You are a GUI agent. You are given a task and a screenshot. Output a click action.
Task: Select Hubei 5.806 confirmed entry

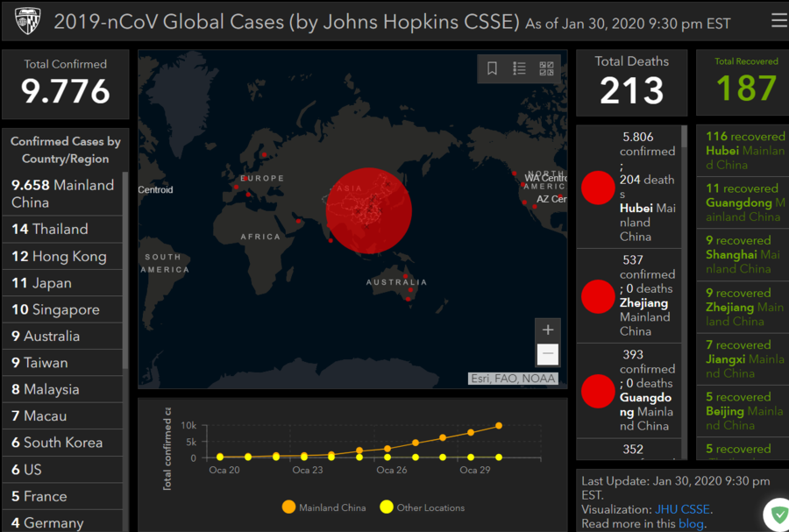[629, 187]
